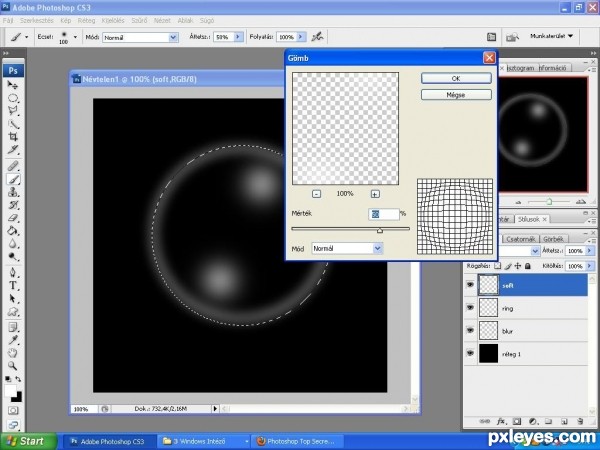The image size is (600, 450).
Task: Click OK in the Gömb dialog
Action: click(456, 78)
